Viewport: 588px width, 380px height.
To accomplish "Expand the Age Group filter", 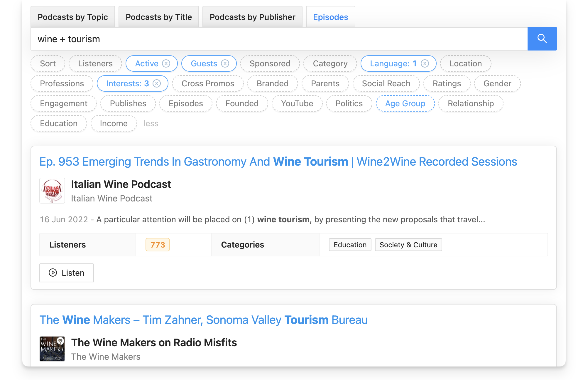I will 405,103.
